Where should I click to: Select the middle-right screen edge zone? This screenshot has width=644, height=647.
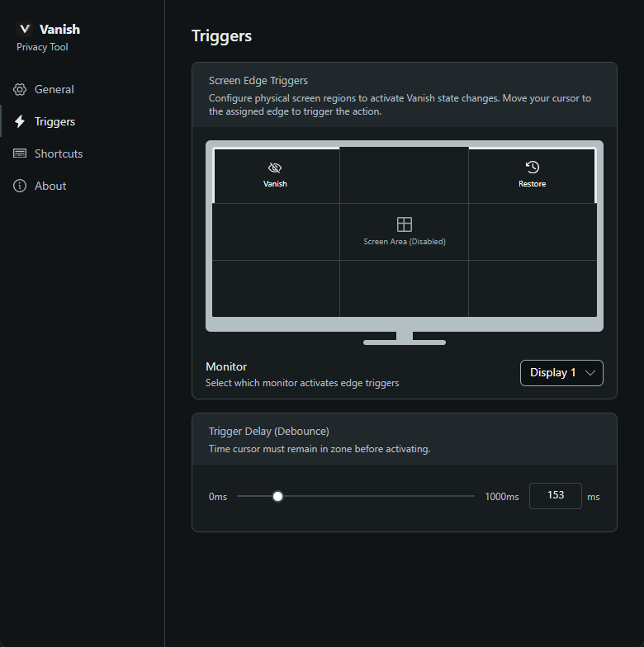(x=533, y=232)
